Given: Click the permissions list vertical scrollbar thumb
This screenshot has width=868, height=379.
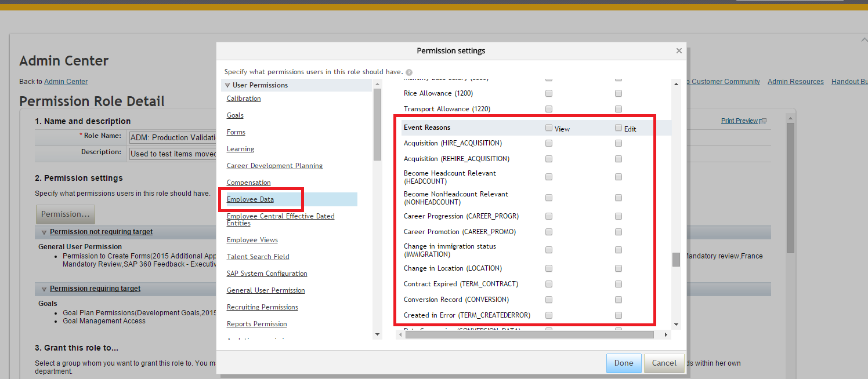Looking at the screenshot, I should pyautogui.click(x=676, y=260).
